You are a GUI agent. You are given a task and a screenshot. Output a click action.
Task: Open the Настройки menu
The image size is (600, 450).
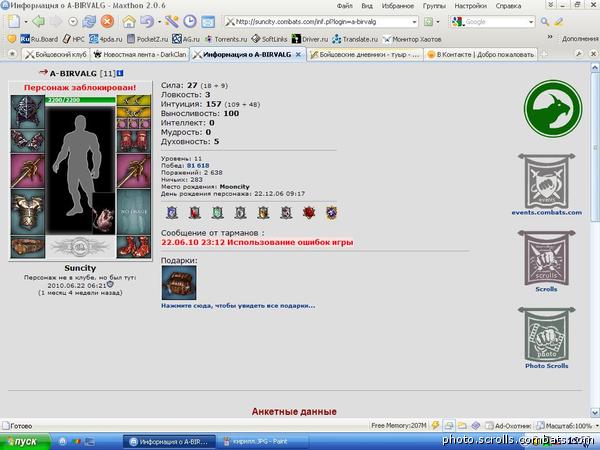(x=470, y=6)
